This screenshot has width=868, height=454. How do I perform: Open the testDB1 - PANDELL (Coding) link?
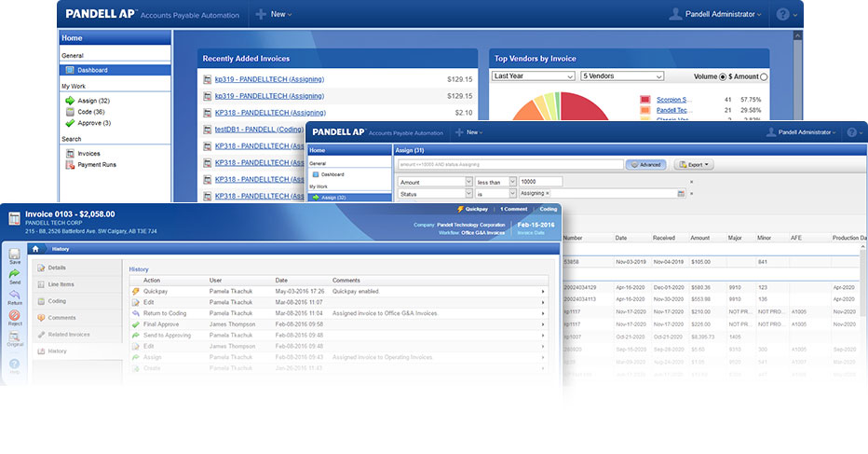click(259, 130)
